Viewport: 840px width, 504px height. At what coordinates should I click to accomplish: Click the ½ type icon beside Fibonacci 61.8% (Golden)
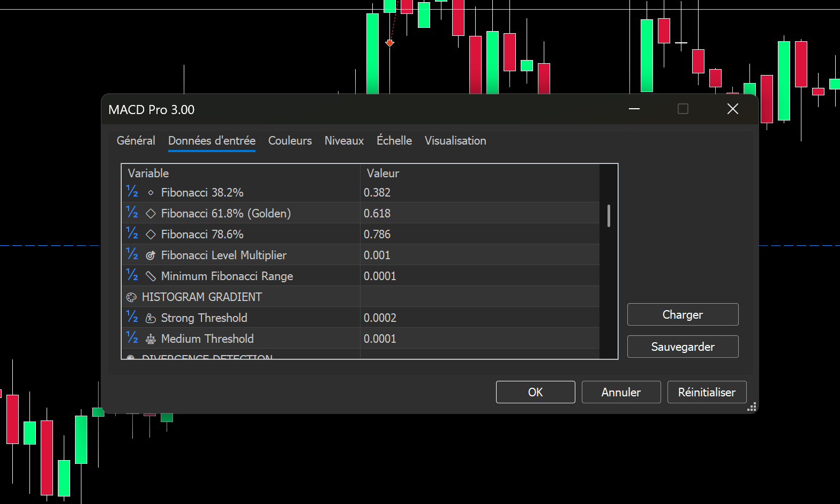point(132,213)
